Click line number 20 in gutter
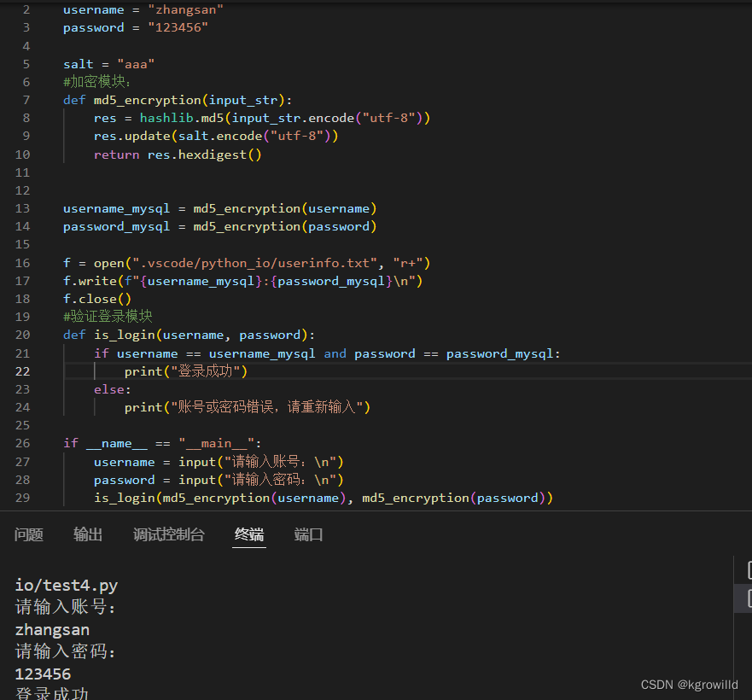The height and width of the screenshot is (700, 752). [x=22, y=335]
